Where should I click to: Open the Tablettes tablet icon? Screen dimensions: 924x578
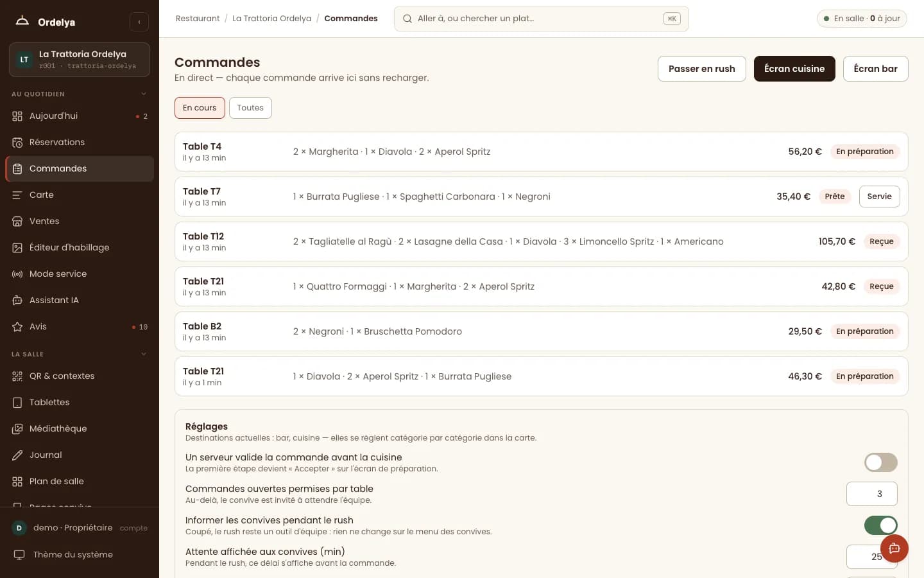17,403
